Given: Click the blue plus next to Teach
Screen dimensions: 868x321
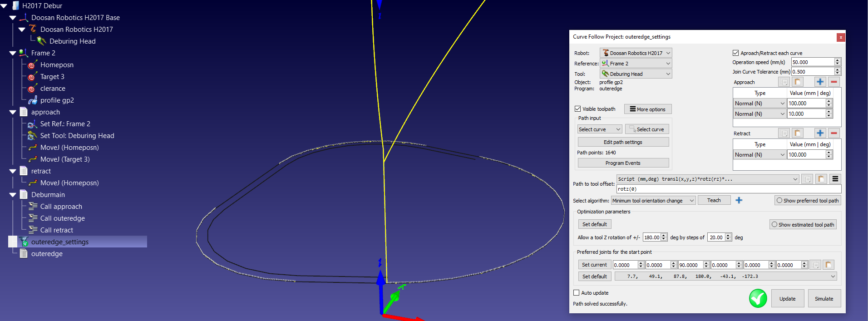Looking at the screenshot, I should tap(739, 200).
